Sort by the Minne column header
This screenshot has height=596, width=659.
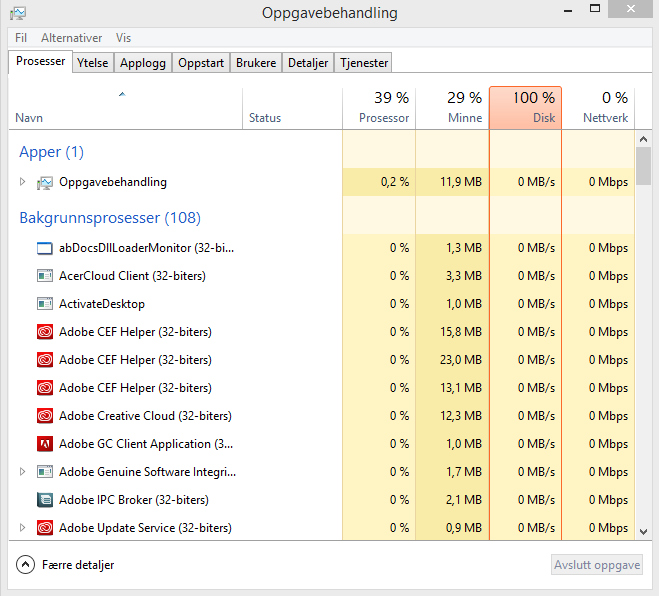click(452, 108)
